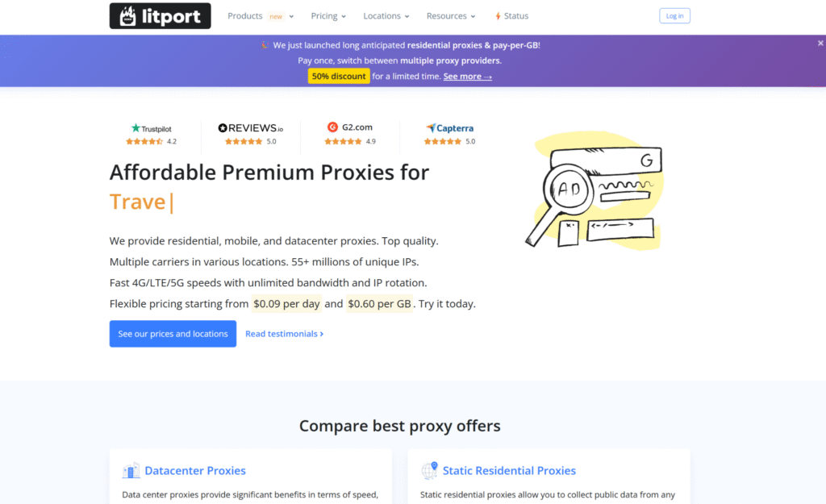The width and height of the screenshot is (826, 504).
Task: Open the Resources menu
Action: (451, 16)
